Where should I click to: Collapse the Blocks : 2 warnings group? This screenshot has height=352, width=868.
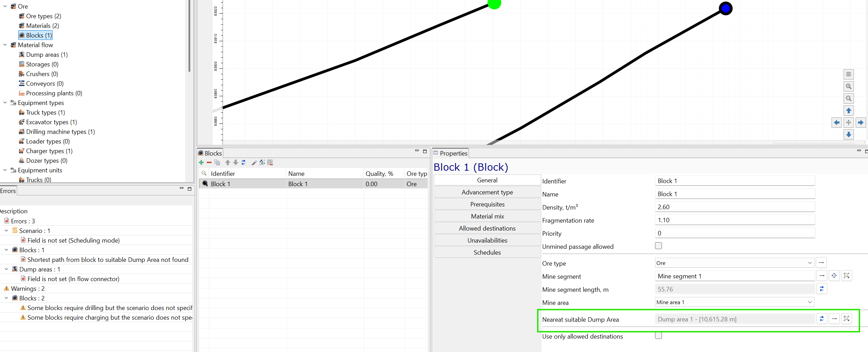pyautogui.click(x=7, y=298)
